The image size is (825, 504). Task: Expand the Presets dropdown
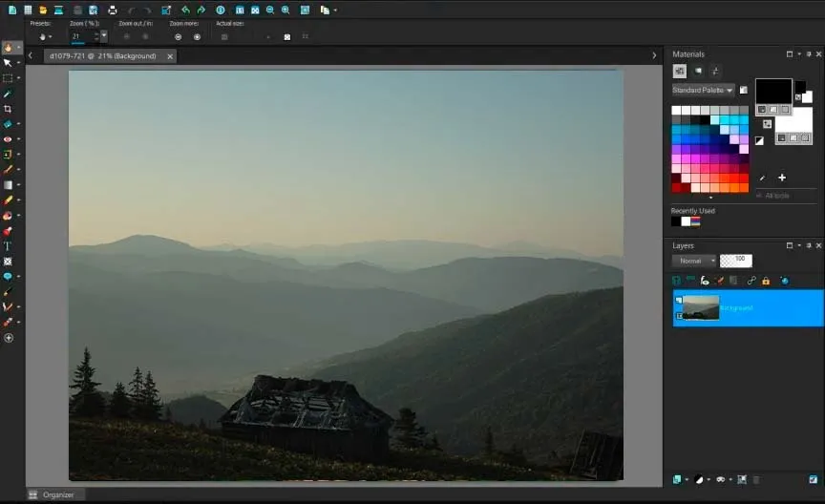pos(45,36)
